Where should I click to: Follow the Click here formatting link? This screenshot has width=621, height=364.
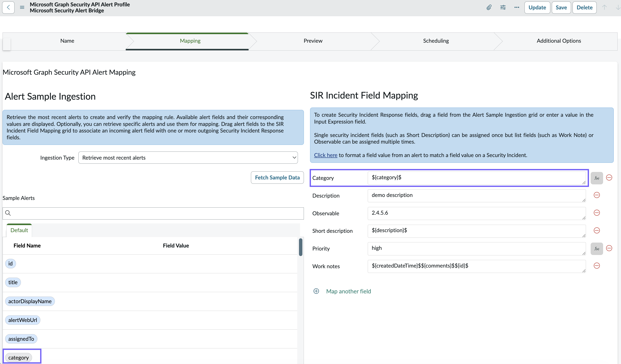[325, 155]
